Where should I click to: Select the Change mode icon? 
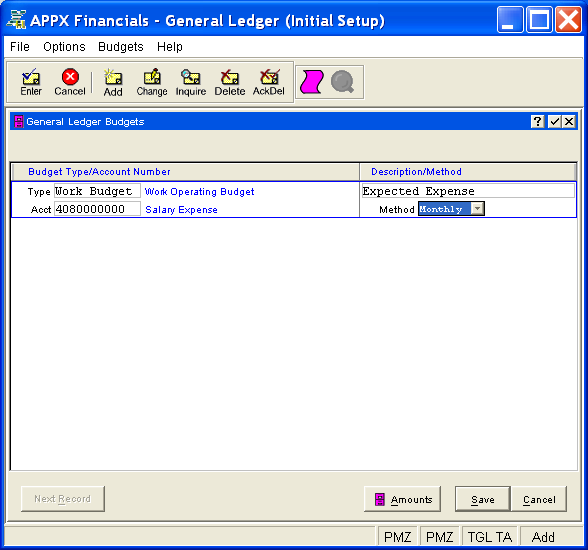click(152, 82)
